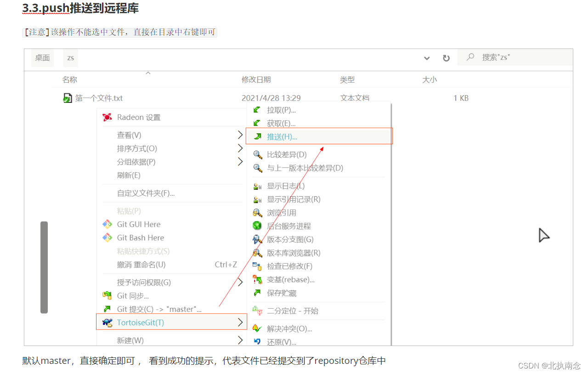Expand the 排序方式(O) submenu arrow

[x=240, y=148]
